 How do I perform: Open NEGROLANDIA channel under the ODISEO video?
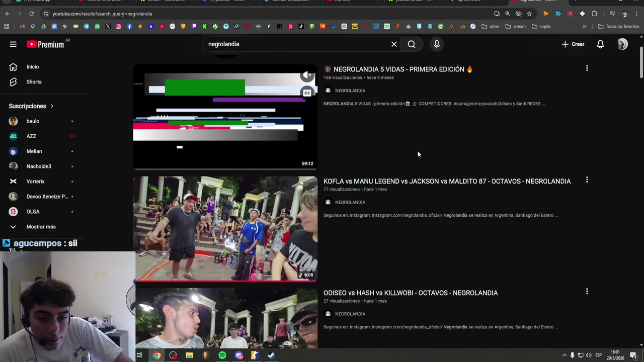point(350,314)
